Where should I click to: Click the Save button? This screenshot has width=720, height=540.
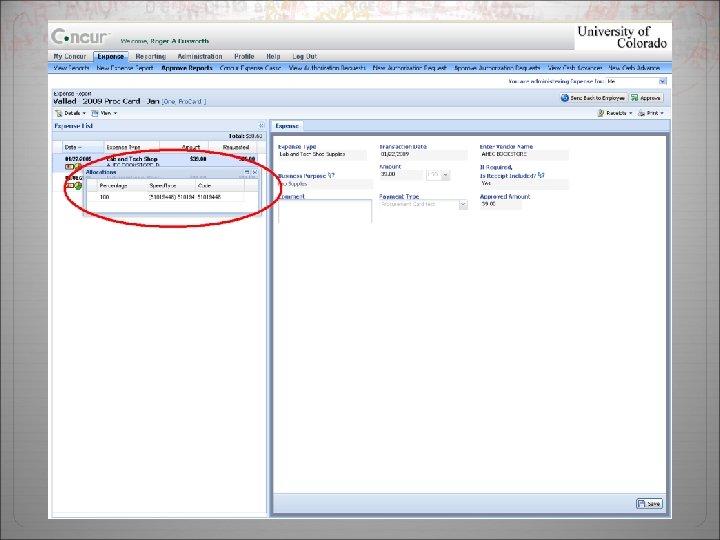click(649, 504)
